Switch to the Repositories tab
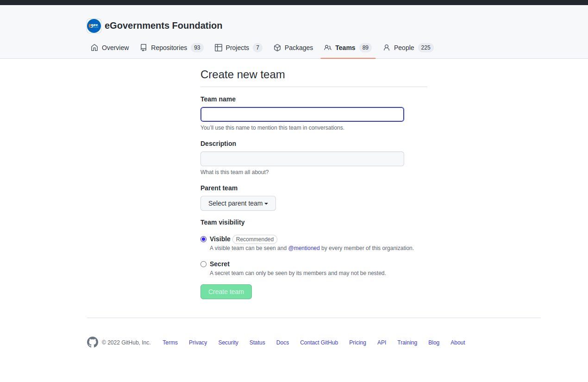The width and height of the screenshot is (588, 382). click(x=169, y=48)
